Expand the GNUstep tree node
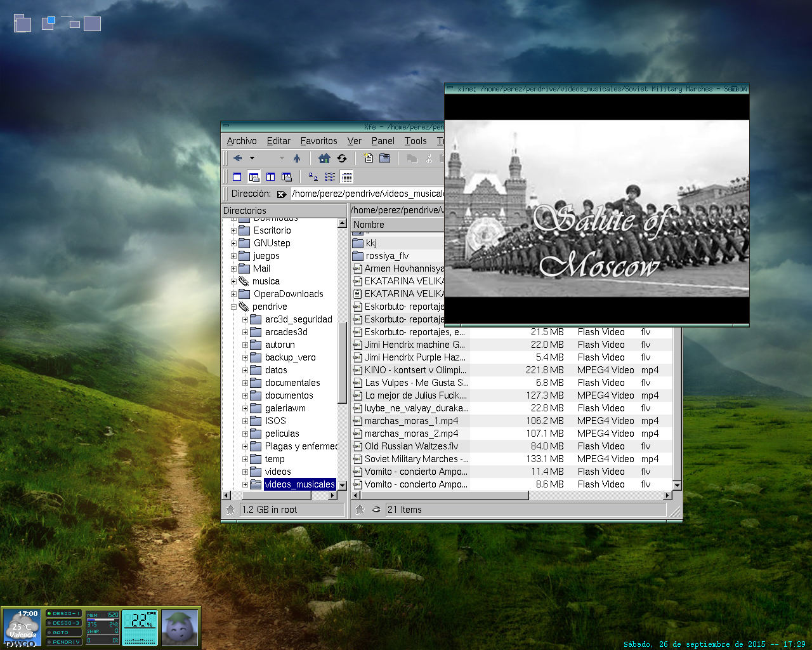The width and height of the screenshot is (812, 650). click(233, 243)
